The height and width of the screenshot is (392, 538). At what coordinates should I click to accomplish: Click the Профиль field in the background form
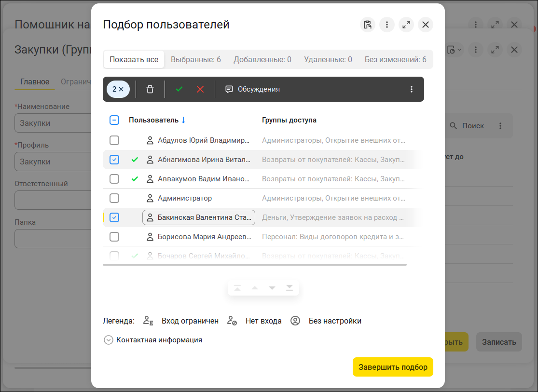[53, 162]
